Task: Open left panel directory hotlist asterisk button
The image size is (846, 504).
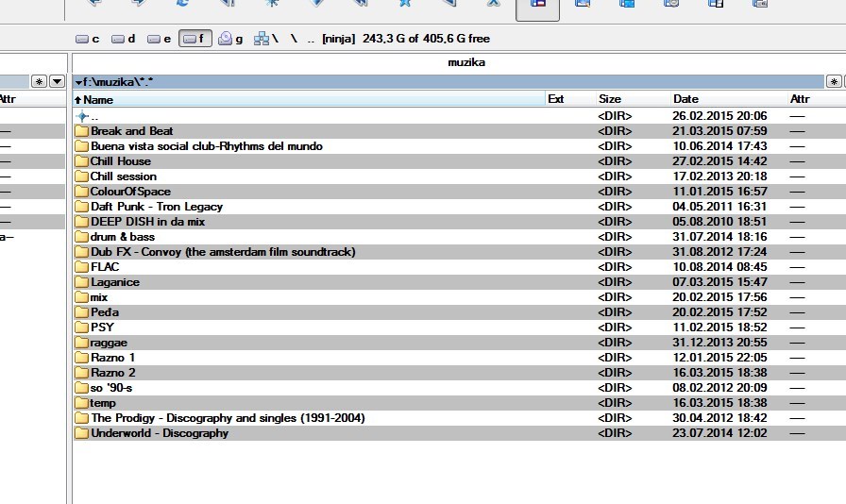Action: click(x=39, y=82)
